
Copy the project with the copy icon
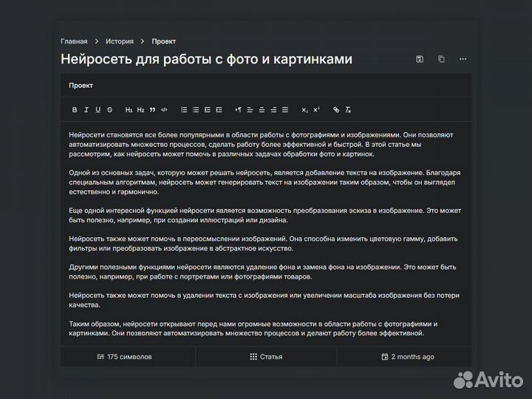441,59
